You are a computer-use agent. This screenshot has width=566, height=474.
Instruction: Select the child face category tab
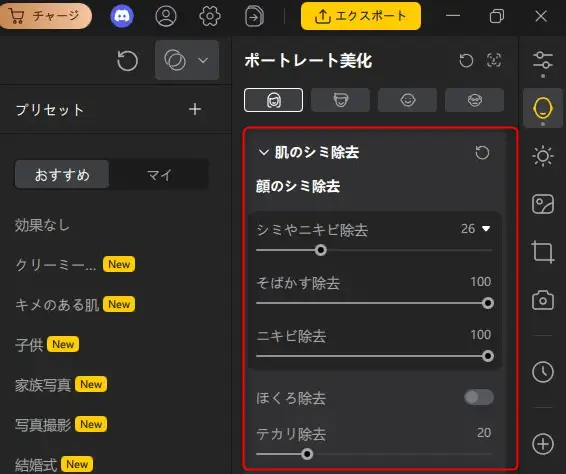(x=408, y=100)
